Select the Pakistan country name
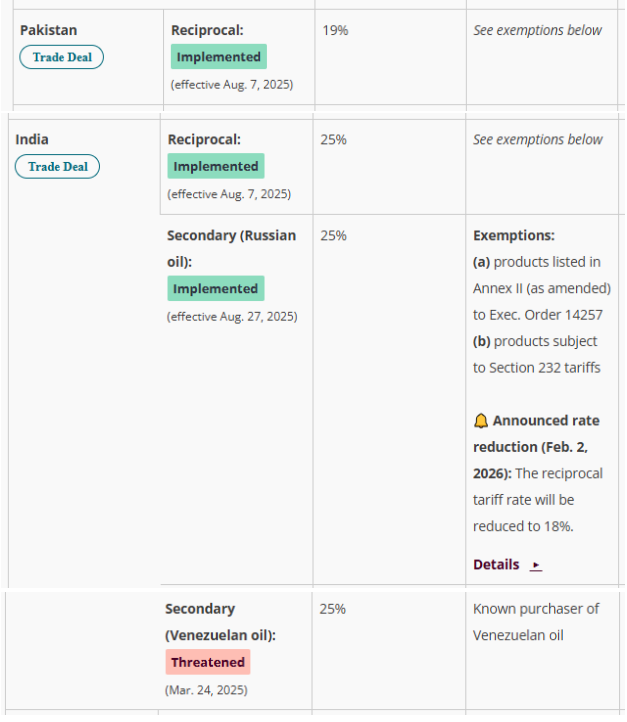This screenshot has width=627, height=722. 48,30
